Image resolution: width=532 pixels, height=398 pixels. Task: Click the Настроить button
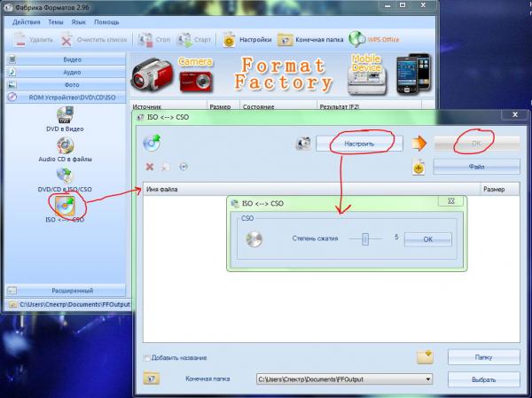(x=359, y=144)
